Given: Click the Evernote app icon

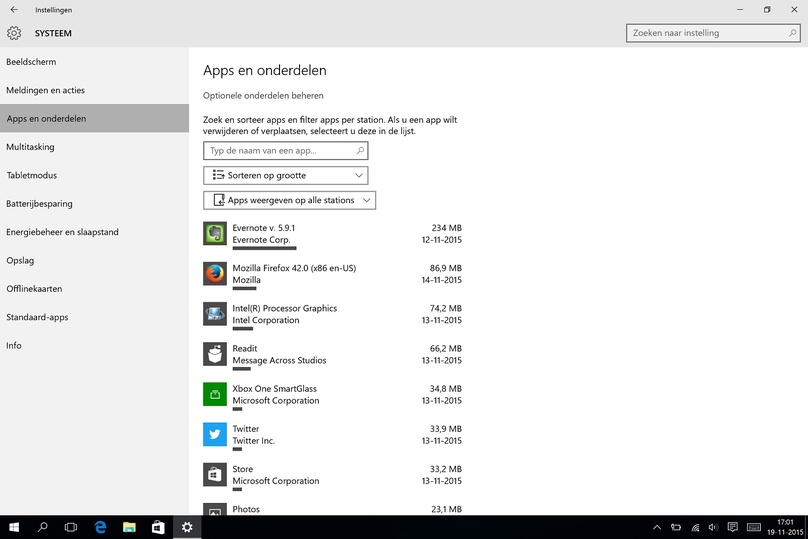Looking at the screenshot, I should [214, 233].
